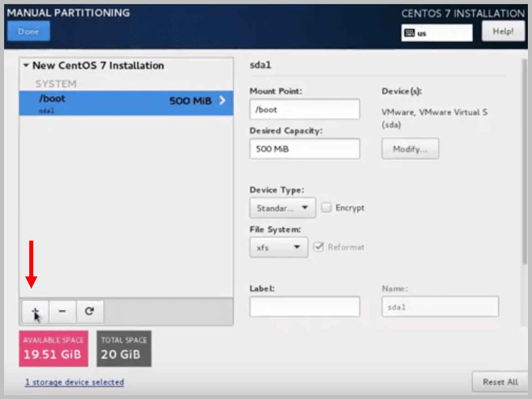
Task: Open the Device Type dropdown
Action: coord(282,207)
